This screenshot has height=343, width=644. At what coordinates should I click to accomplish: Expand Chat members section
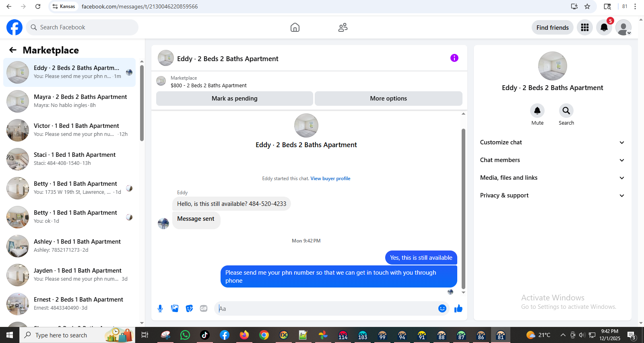coord(552,160)
